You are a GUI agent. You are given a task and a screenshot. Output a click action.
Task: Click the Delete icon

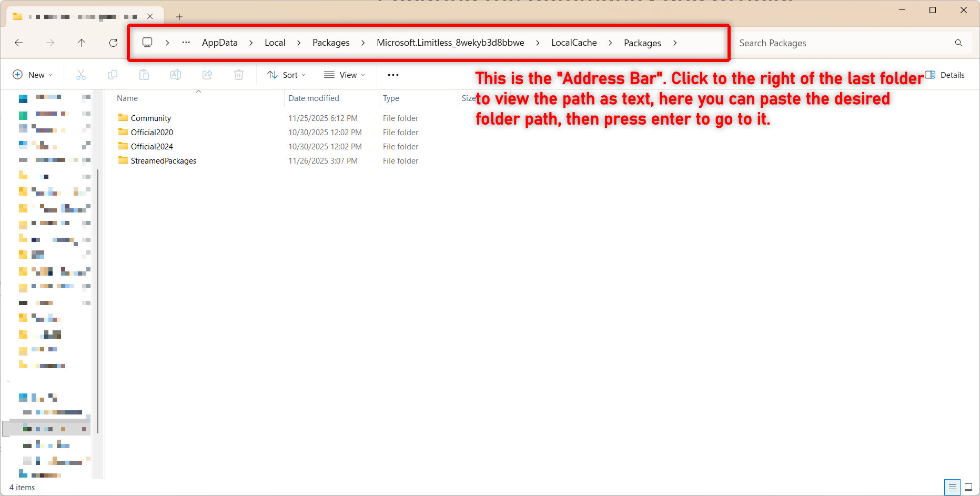coord(239,75)
